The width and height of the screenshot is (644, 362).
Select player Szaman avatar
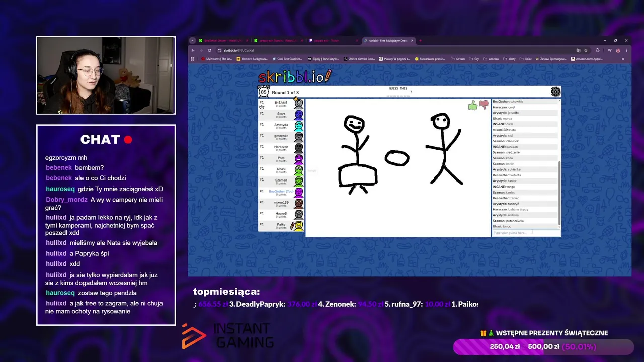[298, 181]
